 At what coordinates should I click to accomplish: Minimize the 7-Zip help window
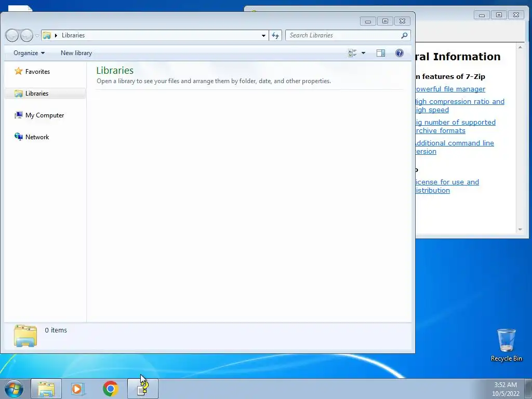482,15
